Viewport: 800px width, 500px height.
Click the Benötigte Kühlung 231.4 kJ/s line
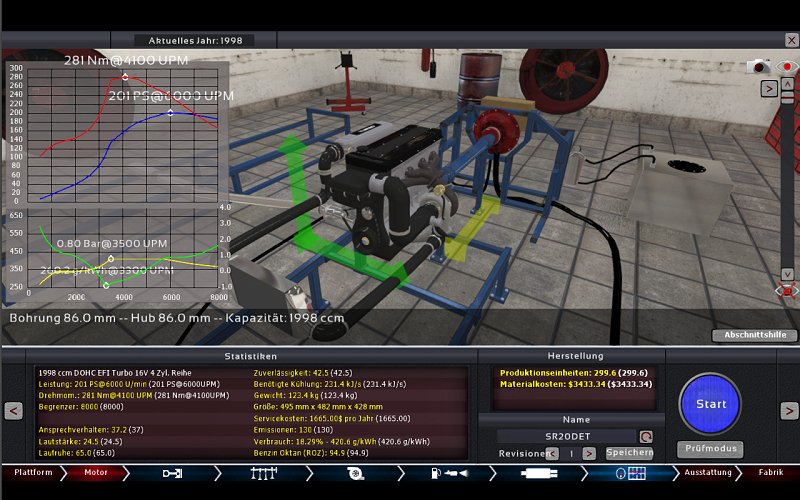(x=330, y=384)
